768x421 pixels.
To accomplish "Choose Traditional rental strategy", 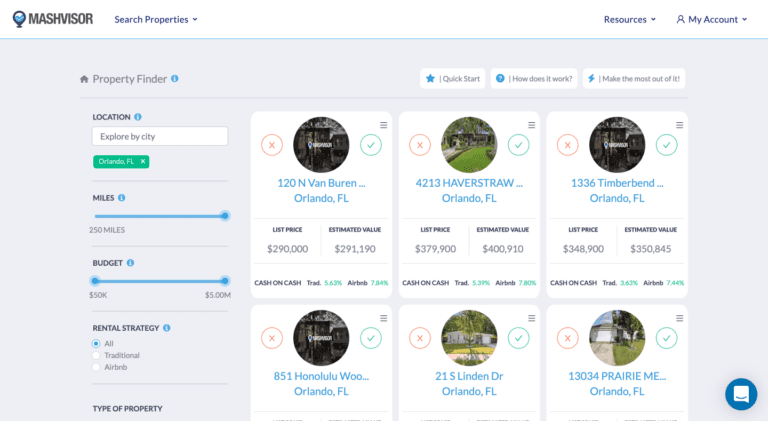I will 96,355.
